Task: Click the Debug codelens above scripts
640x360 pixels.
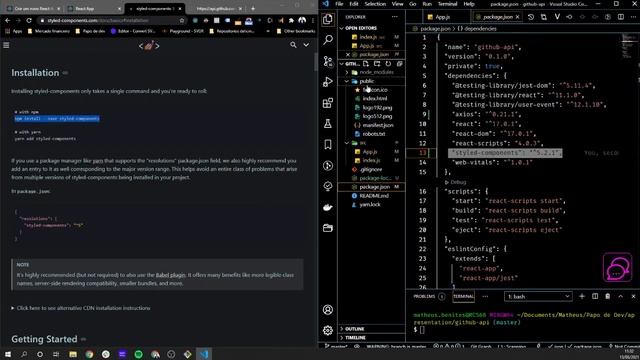Action: coord(456,182)
